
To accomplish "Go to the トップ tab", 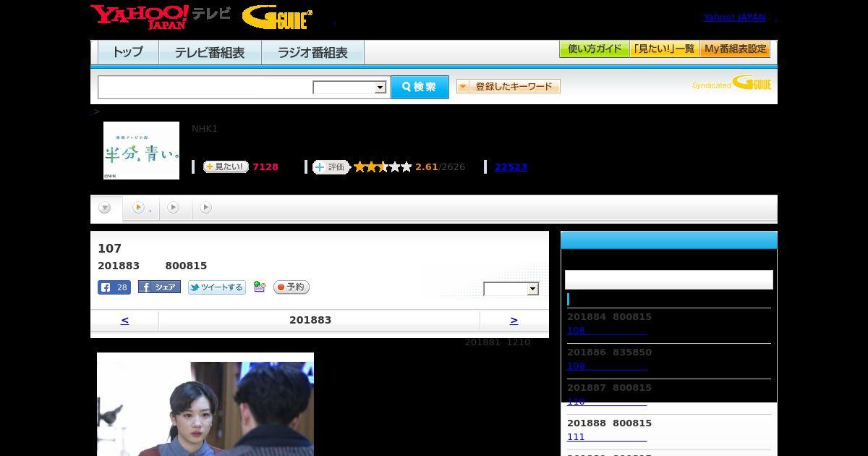I will (x=128, y=52).
